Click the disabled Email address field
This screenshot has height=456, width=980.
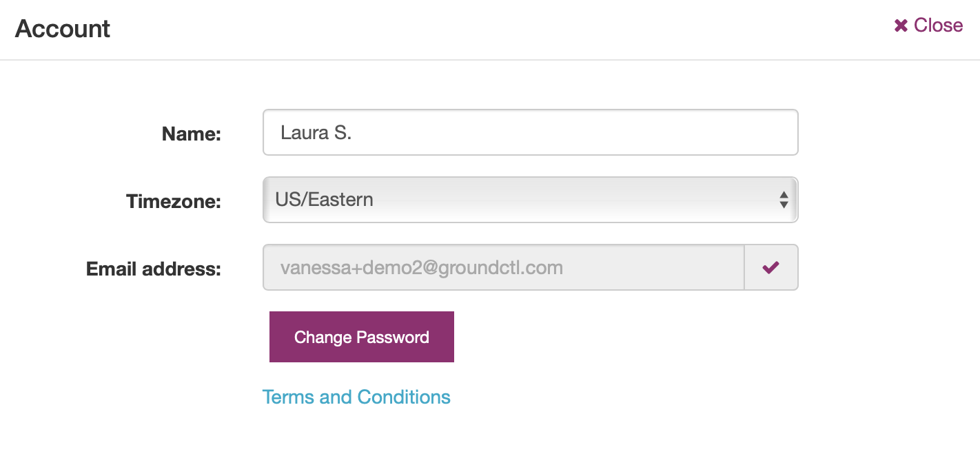504,267
